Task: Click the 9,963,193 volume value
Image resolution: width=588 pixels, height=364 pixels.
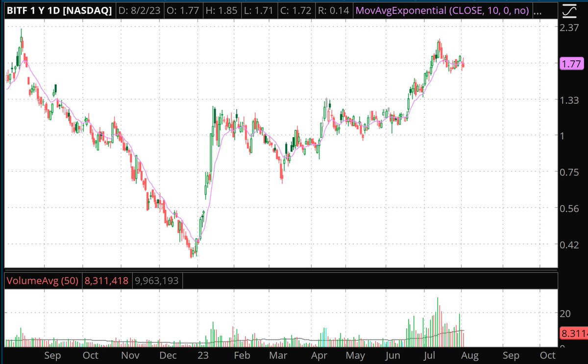Action: click(x=156, y=281)
